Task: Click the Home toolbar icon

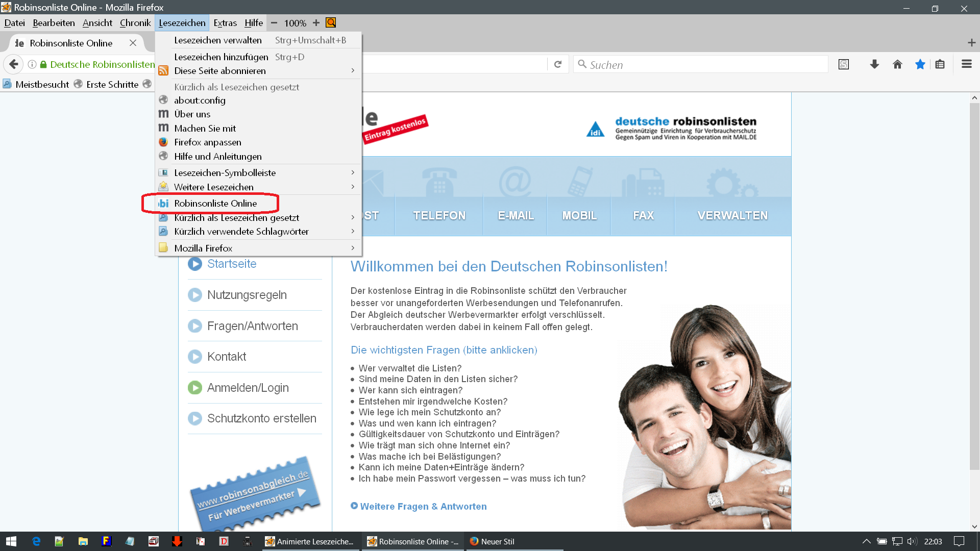Action: [x=897, y=64]
